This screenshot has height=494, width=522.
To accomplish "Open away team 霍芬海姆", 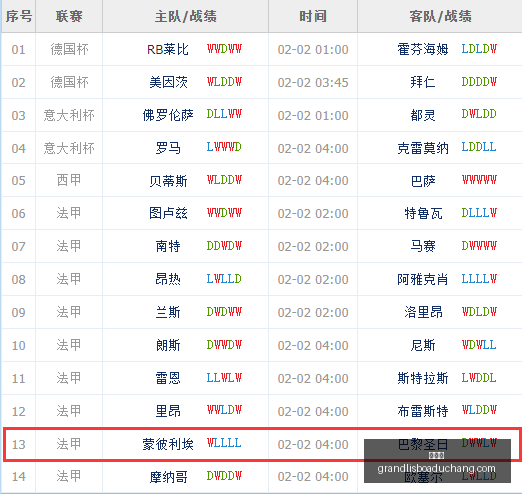I will (423, 49).
